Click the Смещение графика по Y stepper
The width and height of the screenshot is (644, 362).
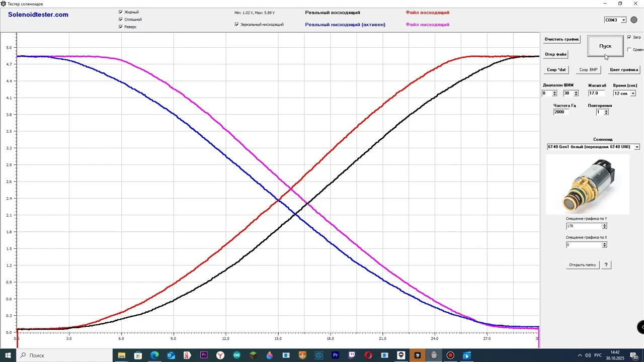(604, 226)
